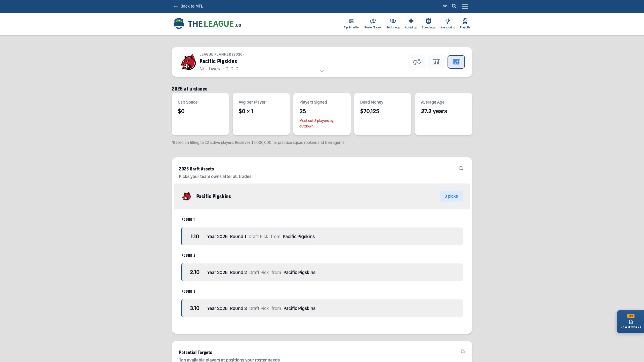Viewport: 644px width, 362px height.
Task: Edit 2026 Draft Assets section icon
Action: 461,168
